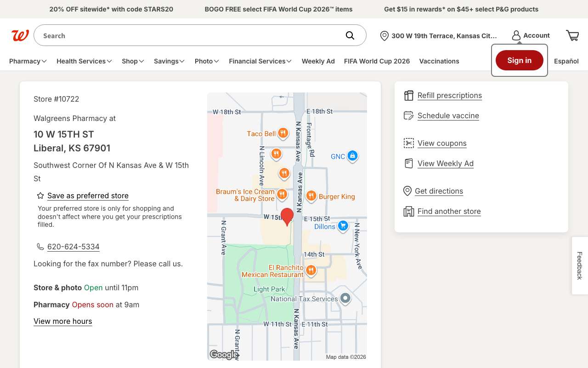588x368 pixels.
Task: Expand the Health Services dropdown
Action: (85, 61)
